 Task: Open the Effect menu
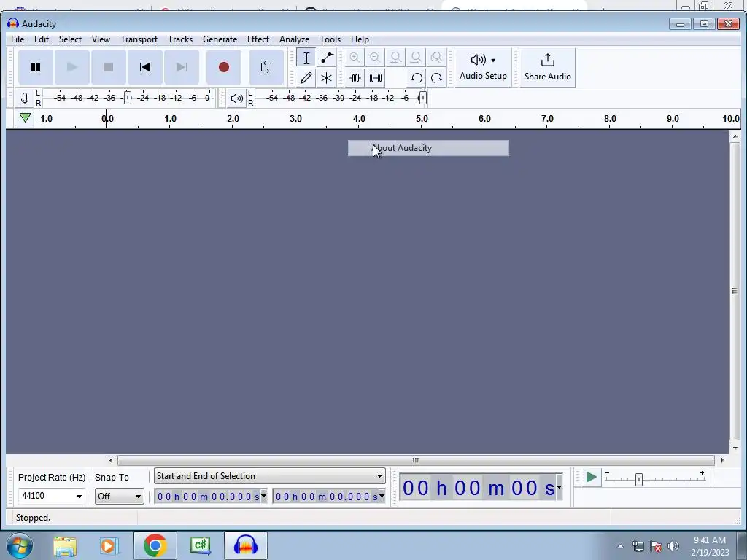pos(258,39)
